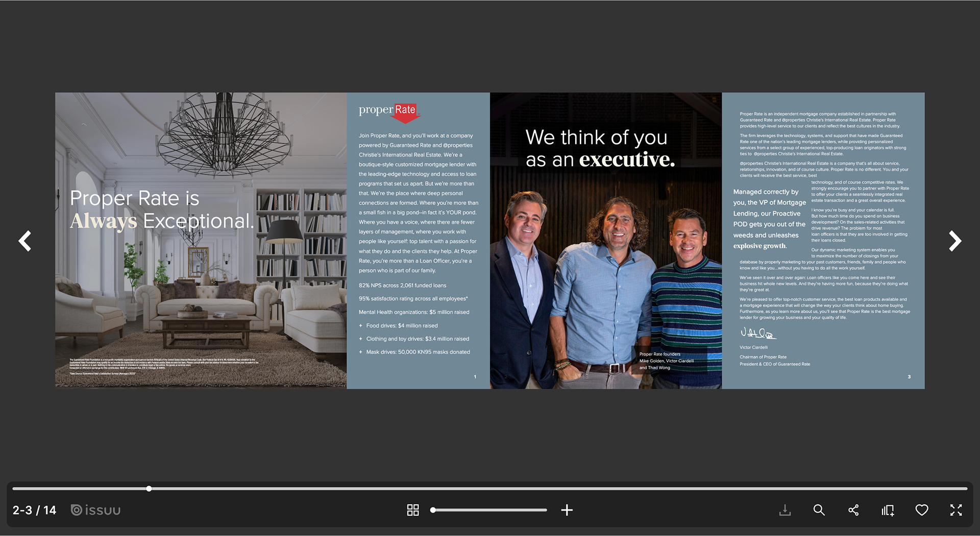Go to the previous page spread
The height and width of the screenshot is (536, 980).
(x=25, y=241)
